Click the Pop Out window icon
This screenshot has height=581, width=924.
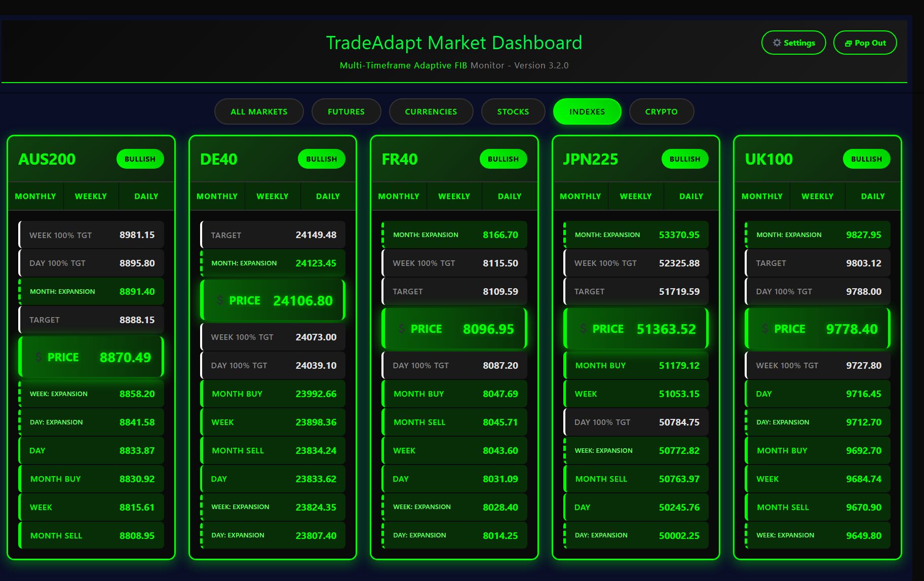pos(848,44)
